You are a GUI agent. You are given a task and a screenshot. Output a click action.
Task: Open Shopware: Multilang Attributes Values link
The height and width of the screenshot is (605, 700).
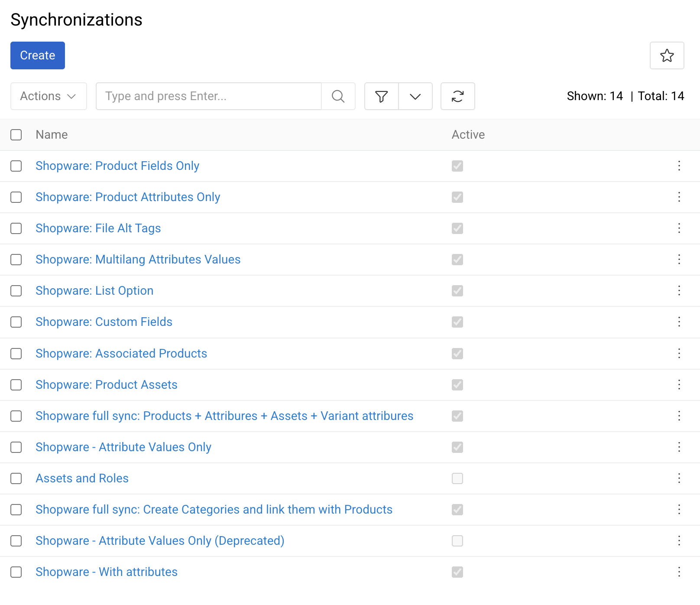tap(138, 260)
